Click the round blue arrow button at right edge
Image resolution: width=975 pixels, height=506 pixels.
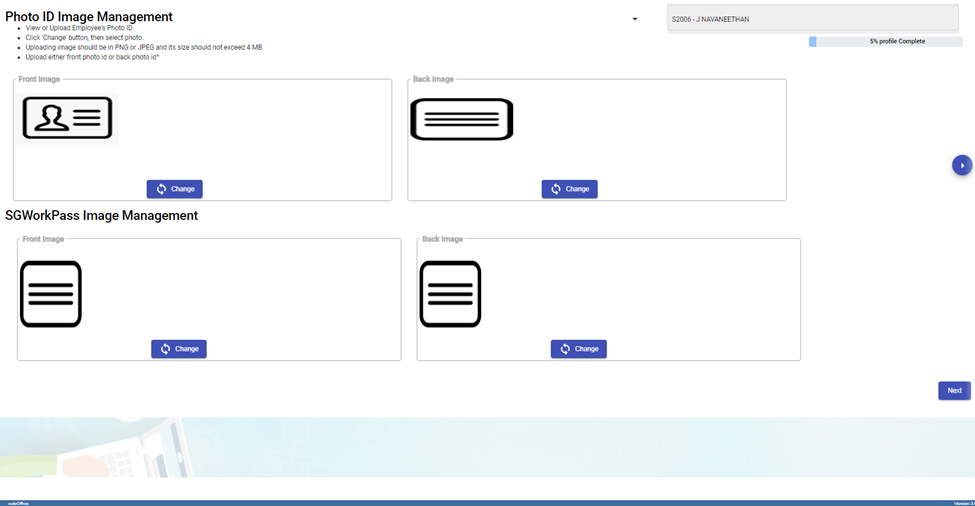(x=961, y=165)
